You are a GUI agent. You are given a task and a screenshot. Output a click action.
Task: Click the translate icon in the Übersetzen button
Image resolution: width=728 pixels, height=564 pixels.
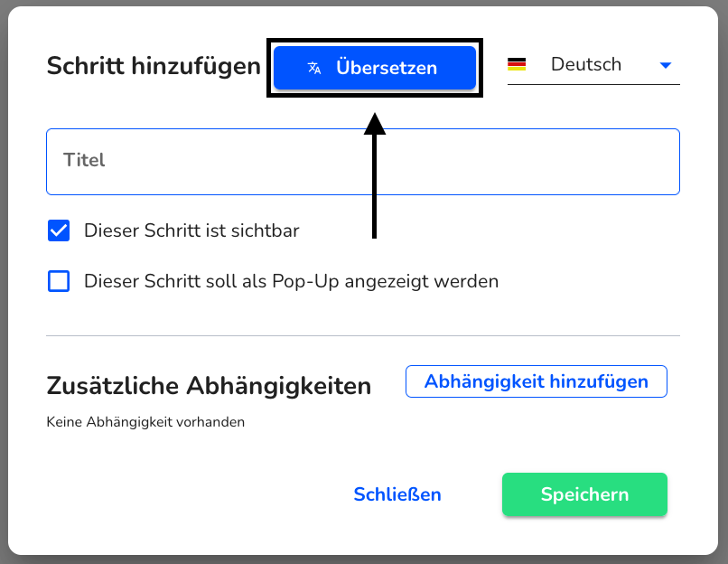pyautogui.click(x=314, y=68)
